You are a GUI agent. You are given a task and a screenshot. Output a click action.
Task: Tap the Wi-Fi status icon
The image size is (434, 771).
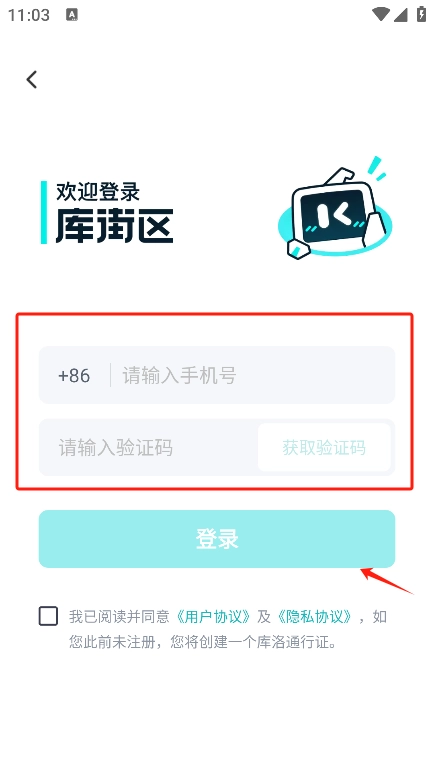(x=380, y=14)
